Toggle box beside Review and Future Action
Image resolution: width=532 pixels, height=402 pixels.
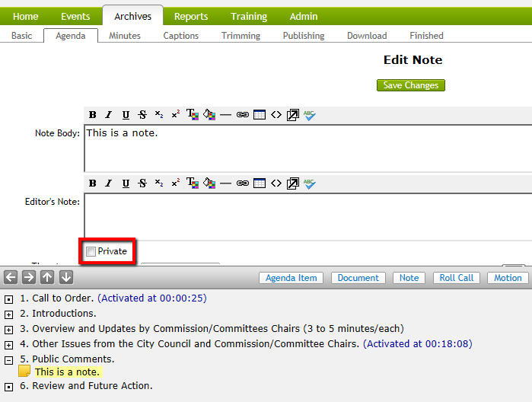coord(9,387)
